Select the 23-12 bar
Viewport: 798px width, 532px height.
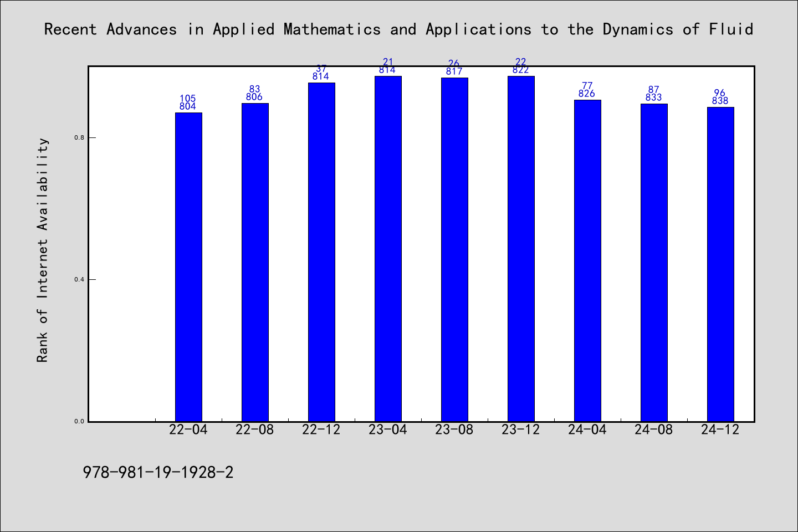521,249
